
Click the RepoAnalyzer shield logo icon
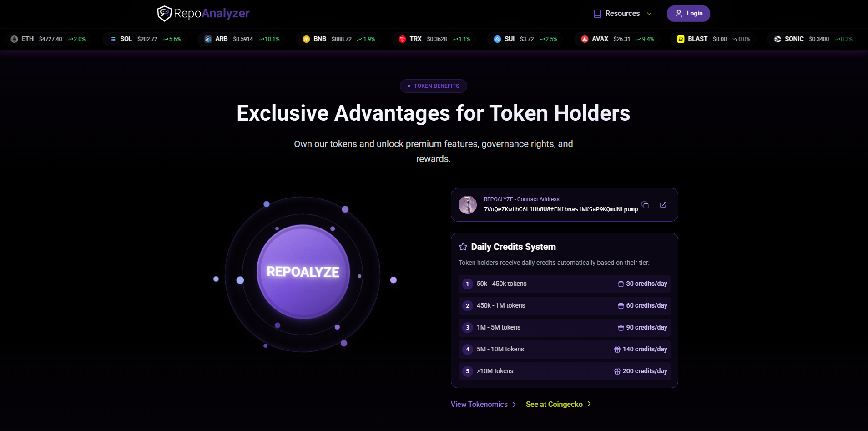click(164, 14)
